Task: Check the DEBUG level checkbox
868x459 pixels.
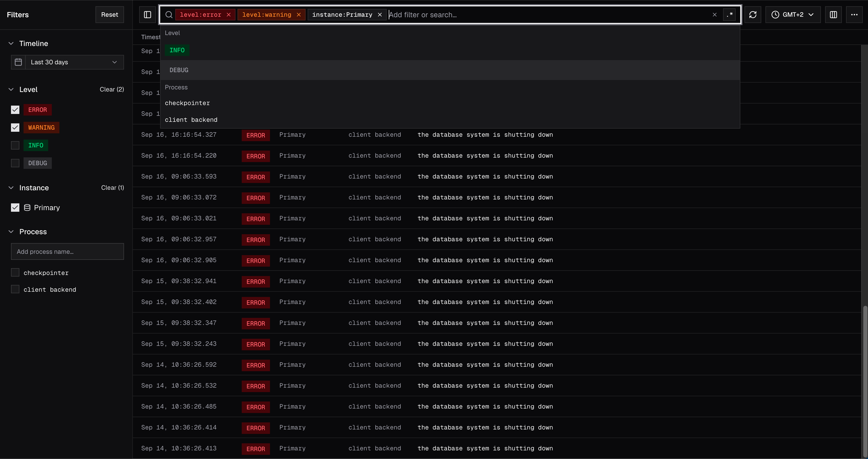Action: pos(15,163)
